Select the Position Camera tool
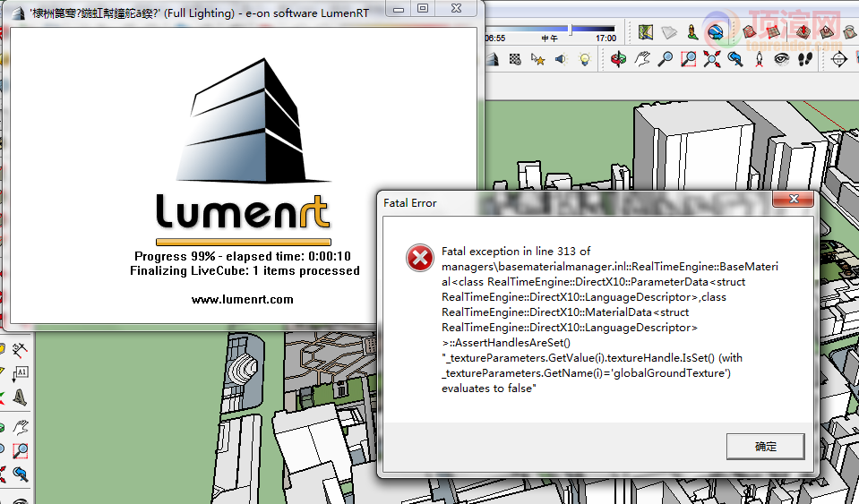This screenshot has width=859, height=504. [759, 59]
